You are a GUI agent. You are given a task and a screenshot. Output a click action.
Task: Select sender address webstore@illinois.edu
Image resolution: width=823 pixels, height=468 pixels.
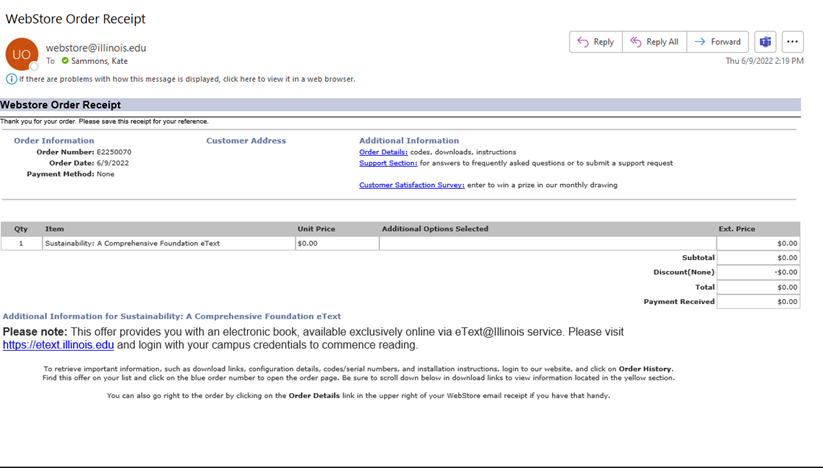click(x=96, y=48)
